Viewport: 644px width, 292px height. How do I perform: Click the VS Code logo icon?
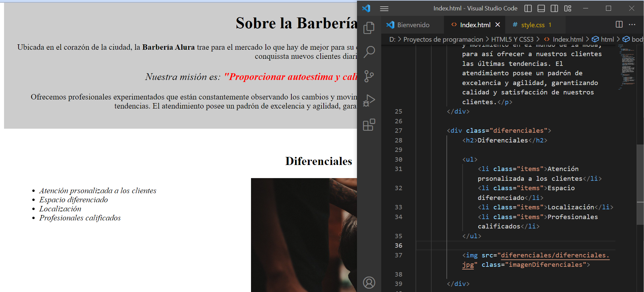366,8
